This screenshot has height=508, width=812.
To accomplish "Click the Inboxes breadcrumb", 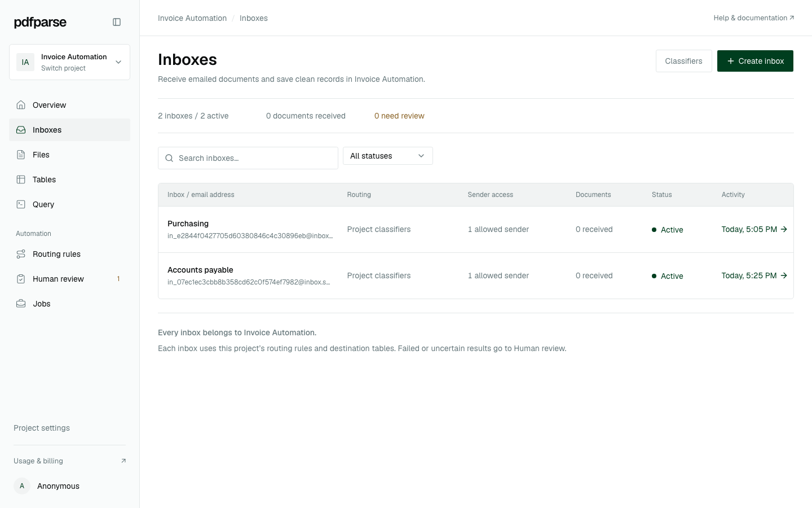I will tap(254, 18).
